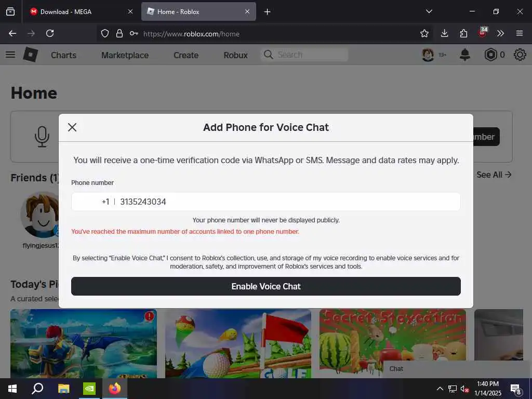
Task: Click the microphone voice chat icon
Action: (x=42, y=137)
